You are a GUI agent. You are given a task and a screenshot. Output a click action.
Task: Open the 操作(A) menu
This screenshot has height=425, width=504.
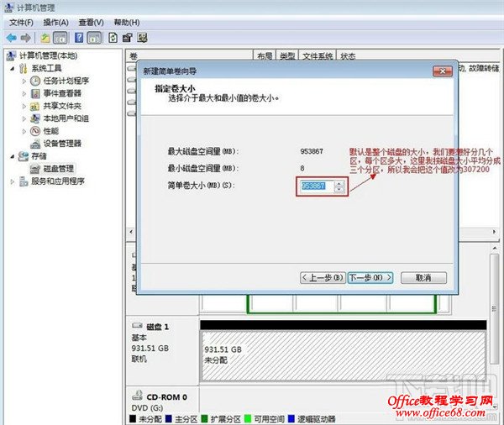pos(56,23)
